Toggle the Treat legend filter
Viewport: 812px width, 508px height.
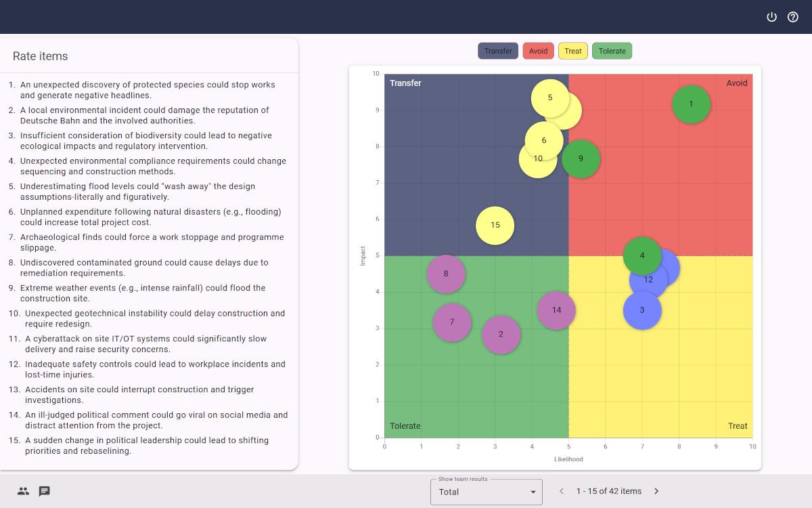tap(573, 51)
